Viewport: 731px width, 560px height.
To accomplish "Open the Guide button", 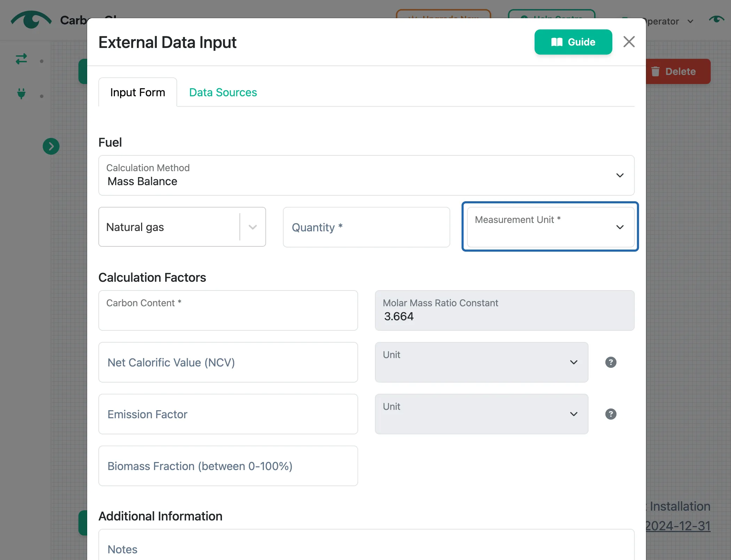I will (573, 42).
